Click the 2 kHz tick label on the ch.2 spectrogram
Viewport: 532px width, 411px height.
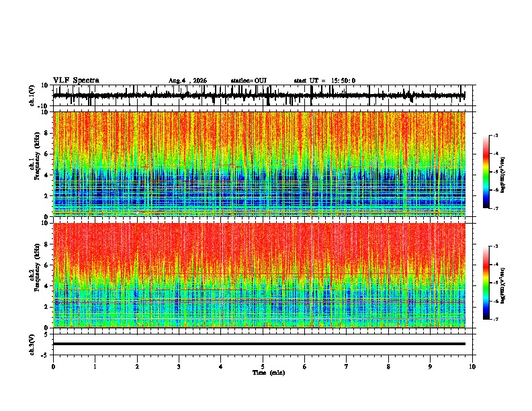click(x=46, y=307)
